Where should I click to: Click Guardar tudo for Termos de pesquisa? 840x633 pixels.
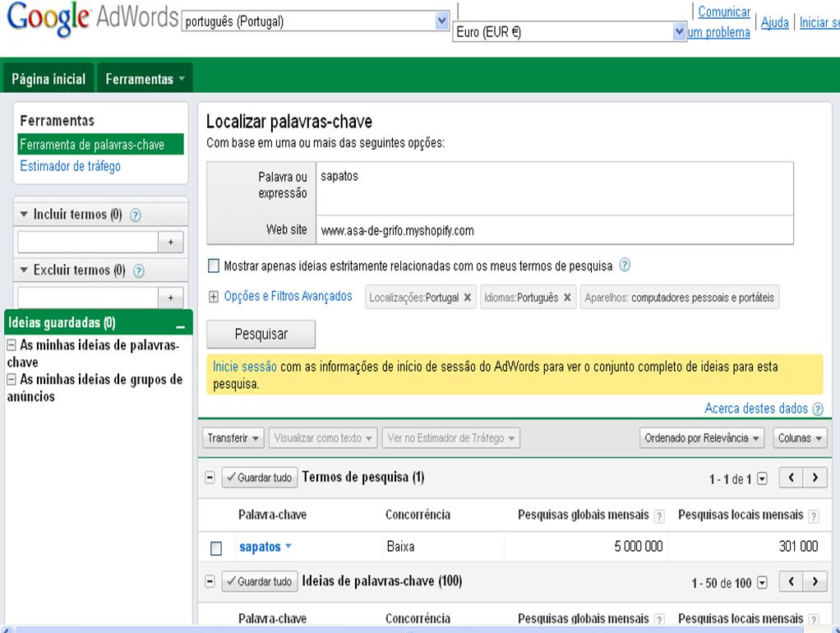[259, 478]
